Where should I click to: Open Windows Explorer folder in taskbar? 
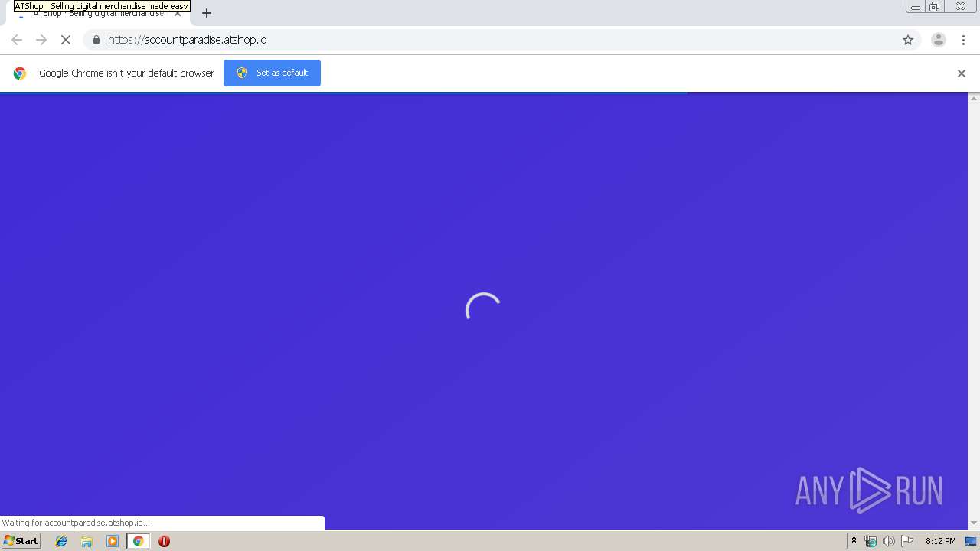click(87, 541)
